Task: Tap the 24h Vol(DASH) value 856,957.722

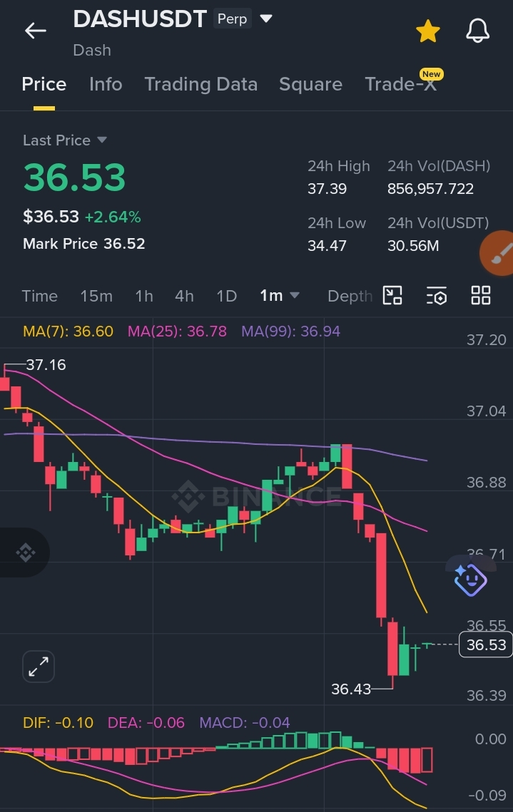Action: pyautogui.click(x=431, y=188)
